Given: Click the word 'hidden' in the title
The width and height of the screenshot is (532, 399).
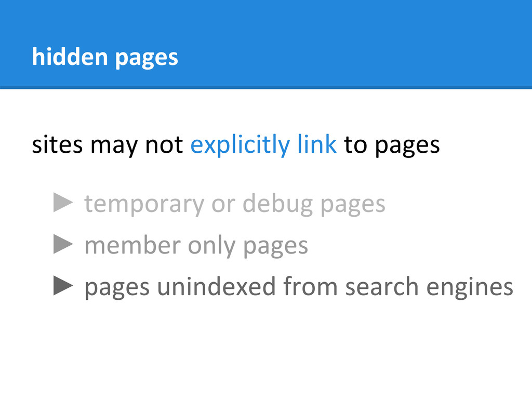Looking at the screenshot, I should [70, 56].
